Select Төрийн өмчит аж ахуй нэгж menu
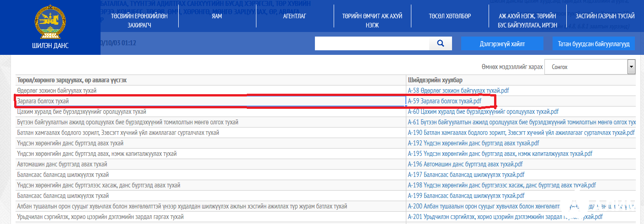Viewport: 644px width, 224px height. (x=372, y=21)
